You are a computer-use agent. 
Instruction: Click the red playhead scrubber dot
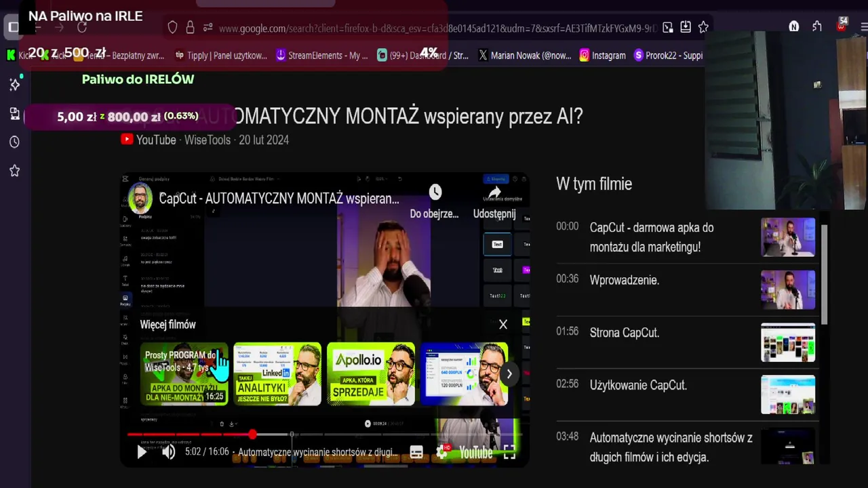click(252, 434)
